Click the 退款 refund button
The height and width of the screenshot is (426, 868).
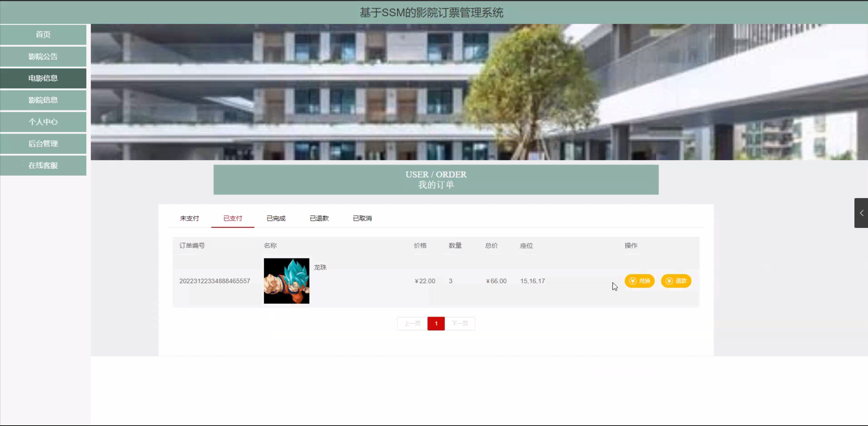pos(676,281)
